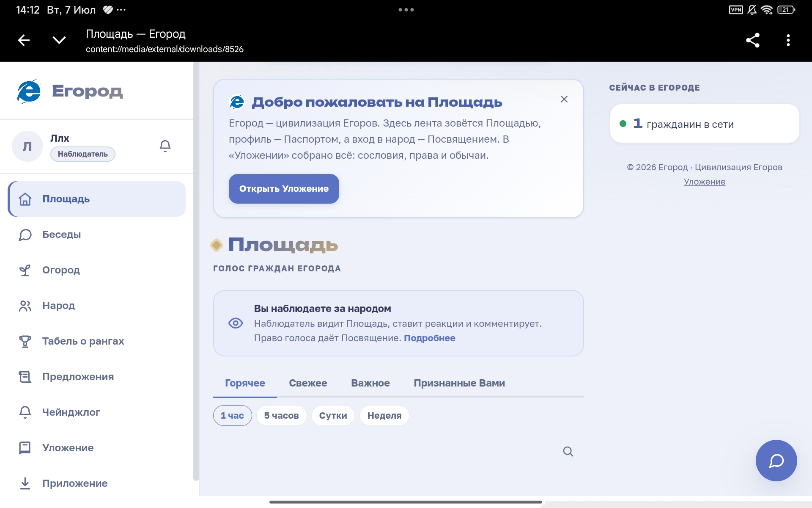
Task: Open Огород section in sidebar
Action: (96, 270)
